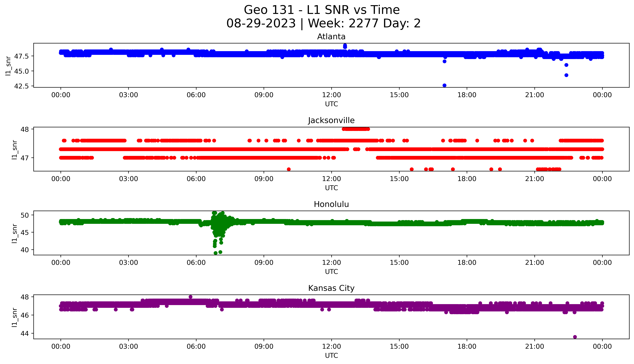Image resolution: width=634 pixels, height=364 pixels.
Task: Click the UTC axis label under Kansas City plot
Action: (x=331, y=355)
